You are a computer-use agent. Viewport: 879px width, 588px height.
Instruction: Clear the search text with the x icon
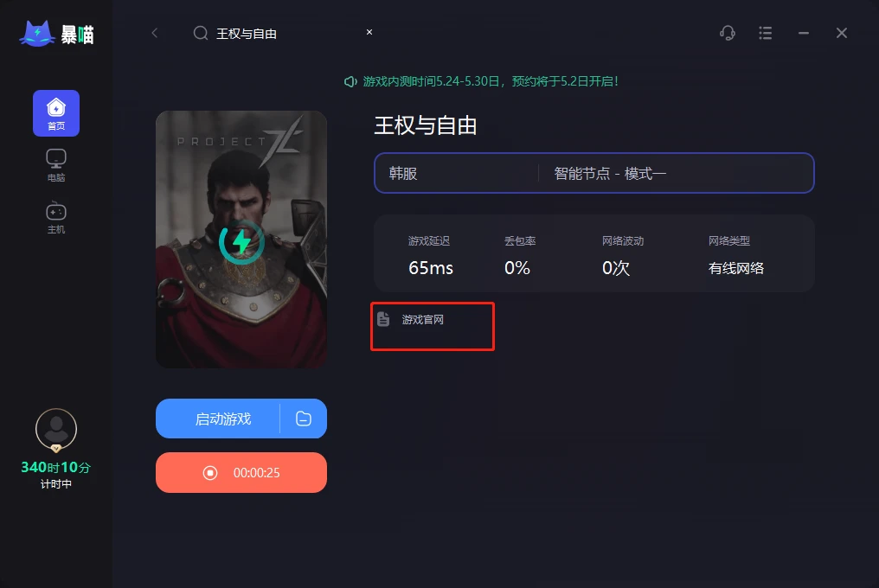click(x=369, y=32)
